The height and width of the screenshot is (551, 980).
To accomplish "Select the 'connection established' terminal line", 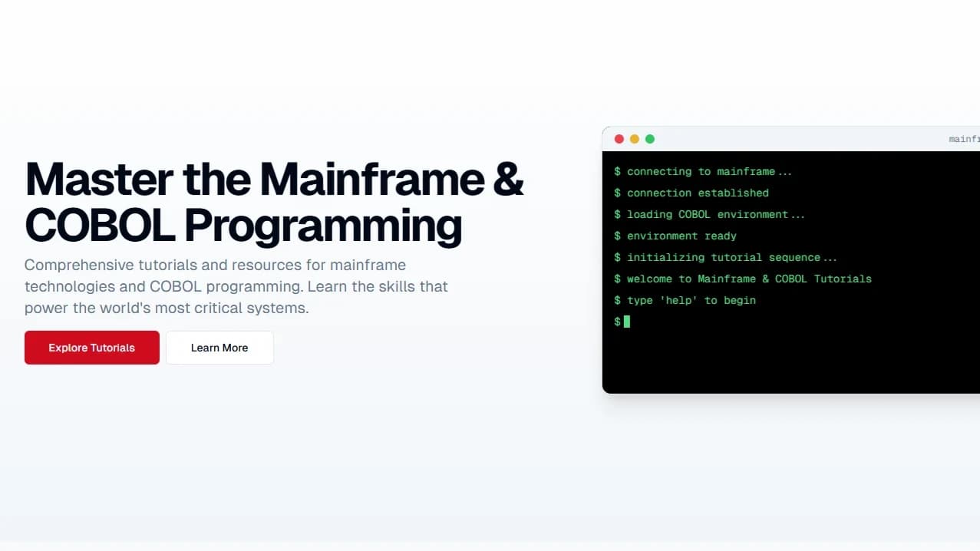I will [691, 193].
